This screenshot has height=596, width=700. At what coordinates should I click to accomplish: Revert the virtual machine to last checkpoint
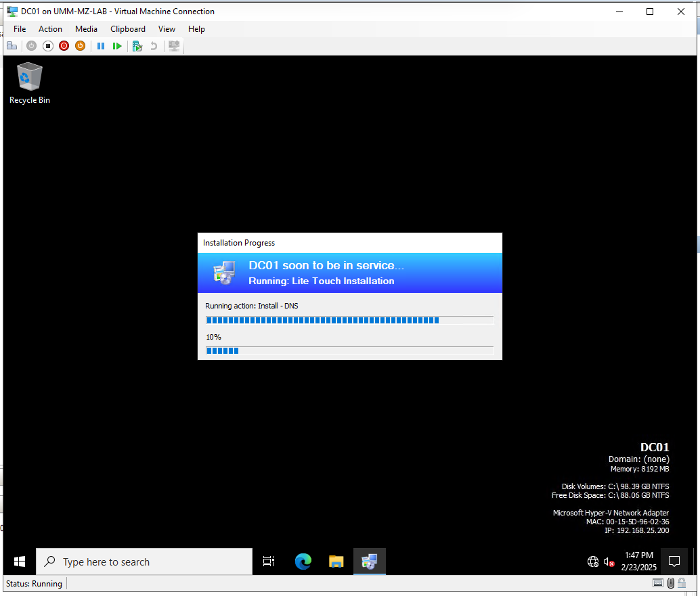pyautogui.click(x=154, y=45)
